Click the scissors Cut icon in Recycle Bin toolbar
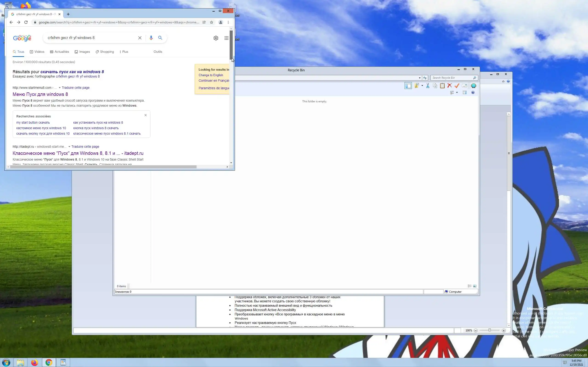The width and height of the screenshot is (588, 367). click(x=428, y=86)
